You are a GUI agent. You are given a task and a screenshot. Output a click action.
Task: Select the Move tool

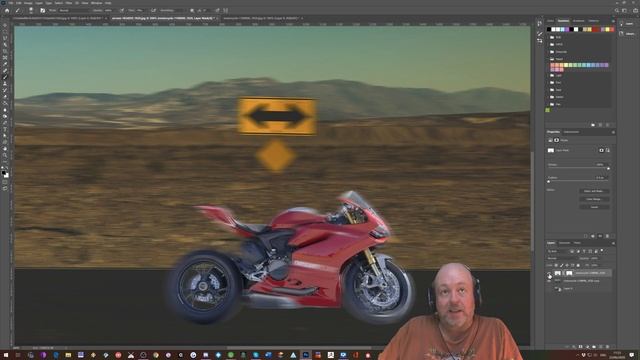point(5,25)
